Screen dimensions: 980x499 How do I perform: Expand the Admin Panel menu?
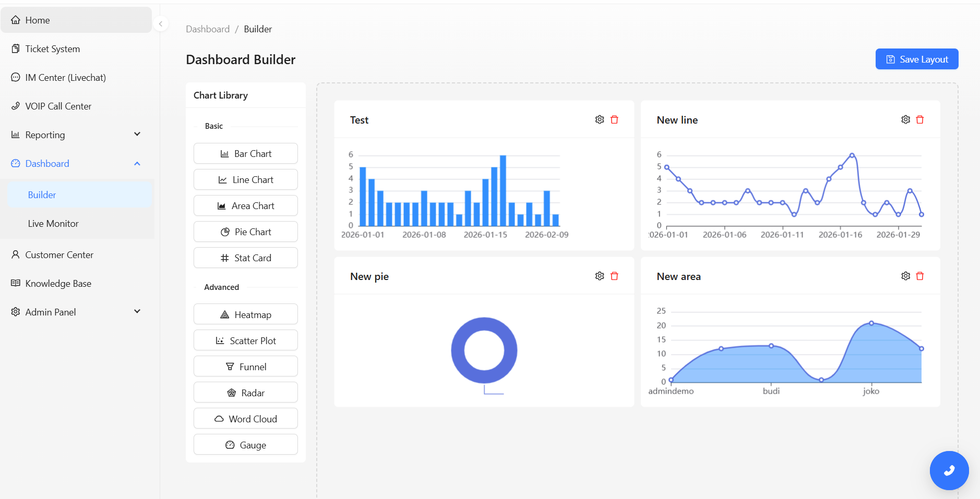(x=76, y=311)
